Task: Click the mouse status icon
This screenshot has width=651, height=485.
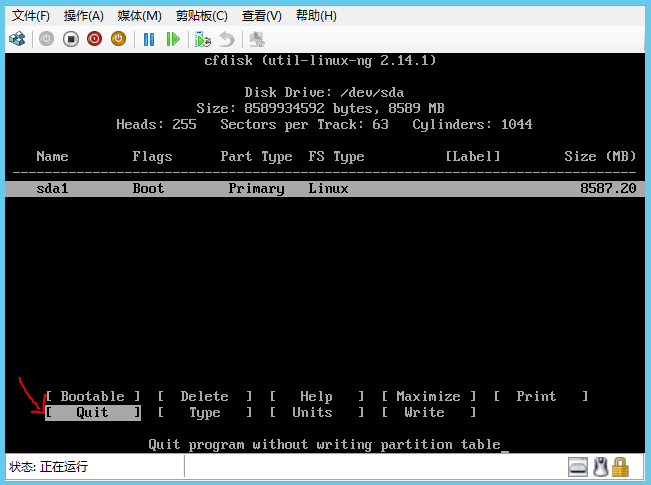Action: click(600, 467)
